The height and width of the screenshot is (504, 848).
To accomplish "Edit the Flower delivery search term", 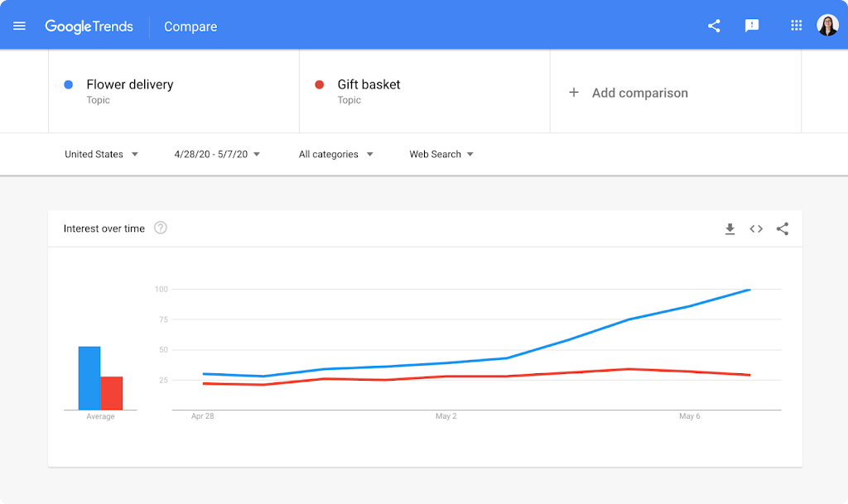I will pos(130,84).
